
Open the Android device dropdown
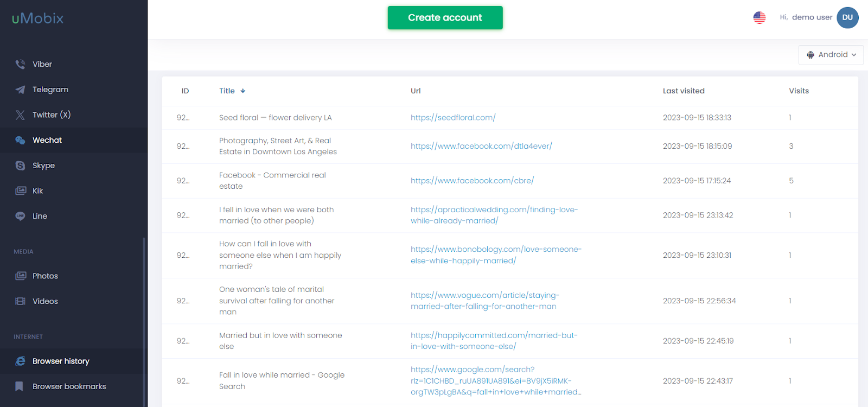point(831,55)
